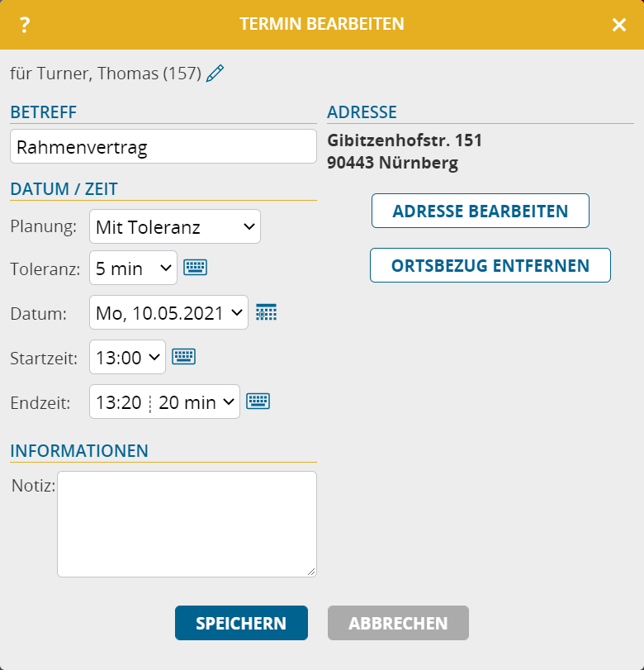
Task: Open the Datum dropdown showing 10.05.2021
Action: tap(168, 312)
